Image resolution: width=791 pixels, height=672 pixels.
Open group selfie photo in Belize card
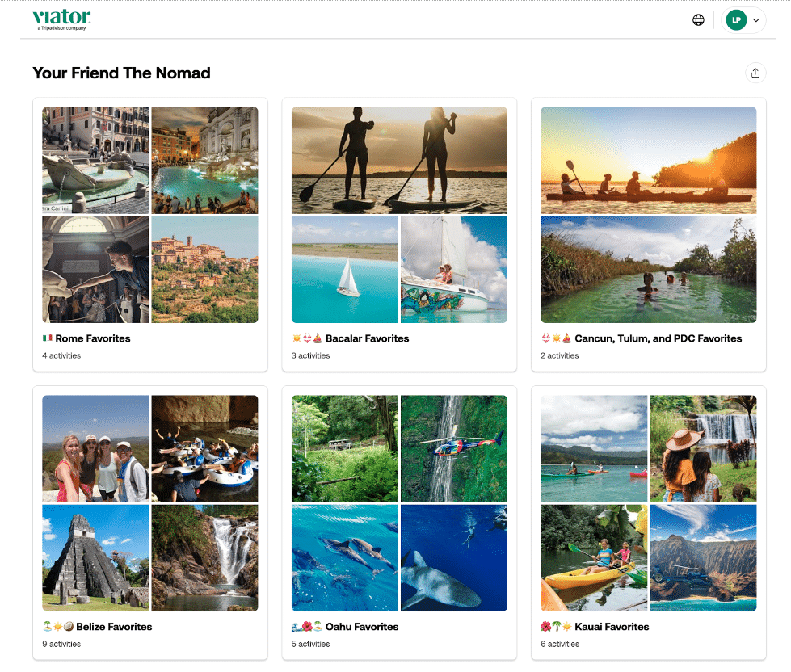[95, 448]
